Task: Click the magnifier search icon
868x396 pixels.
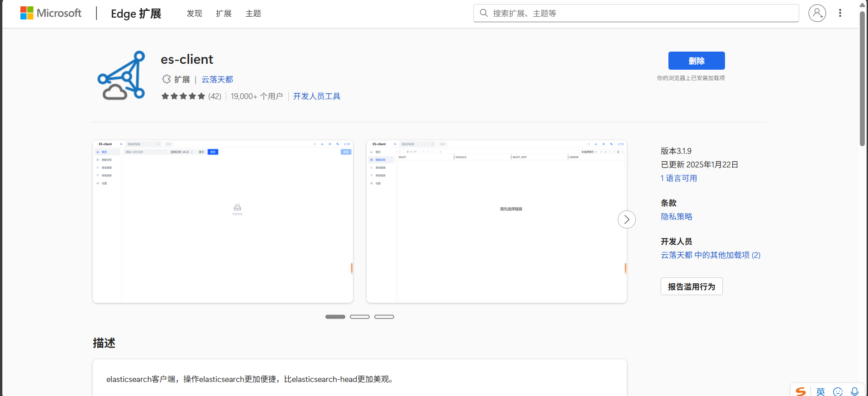Action: tap(484, 13)
